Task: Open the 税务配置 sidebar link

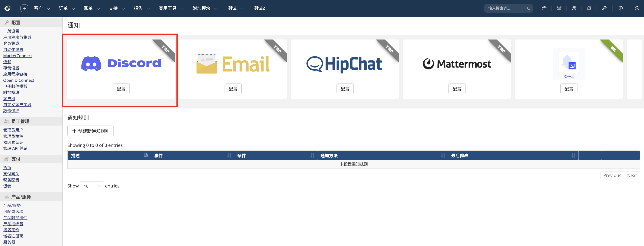Action: tap(11, 180)
